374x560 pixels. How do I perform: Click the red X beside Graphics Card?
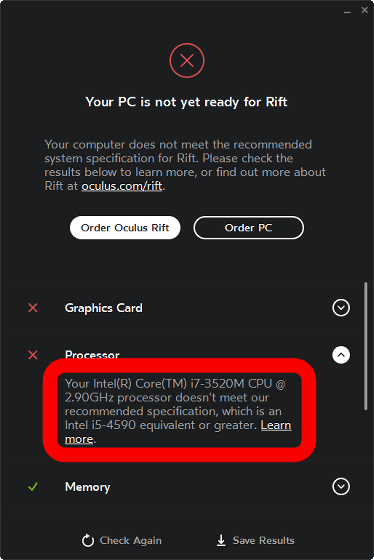[x=33, y=308]
